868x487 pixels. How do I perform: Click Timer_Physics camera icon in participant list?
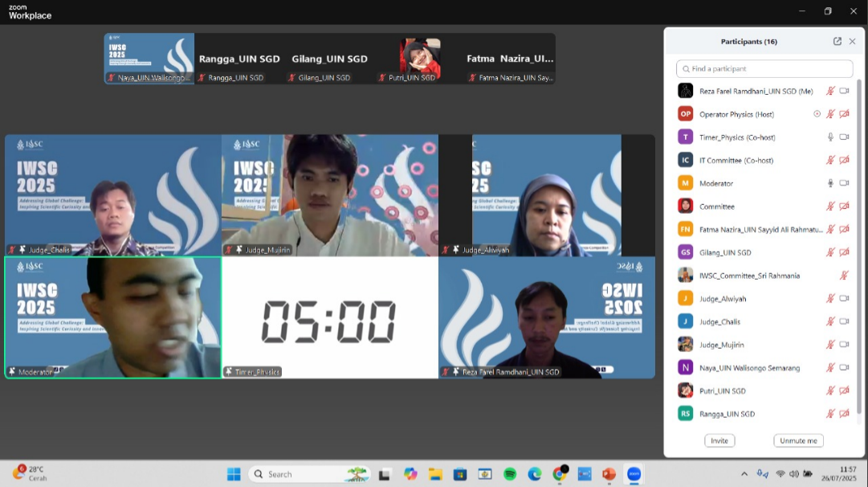click(844, 137)
